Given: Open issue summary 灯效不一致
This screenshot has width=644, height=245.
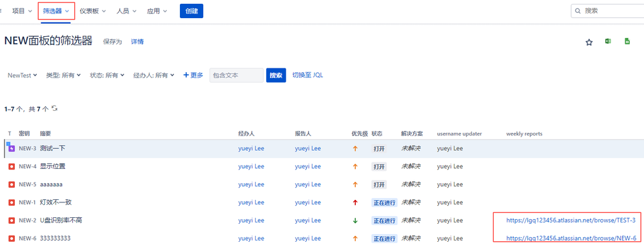Looking at the screenshot, I should (56, 202).
